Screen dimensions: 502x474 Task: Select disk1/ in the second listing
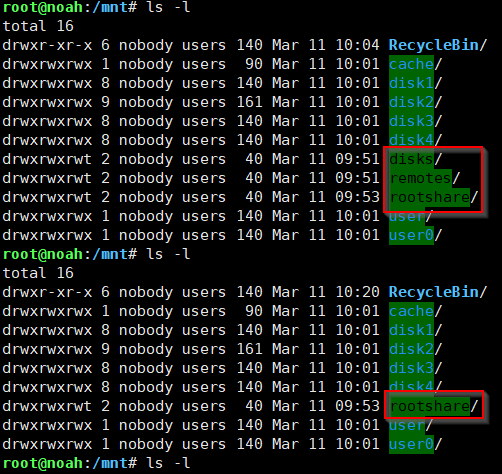coord(415,330)
